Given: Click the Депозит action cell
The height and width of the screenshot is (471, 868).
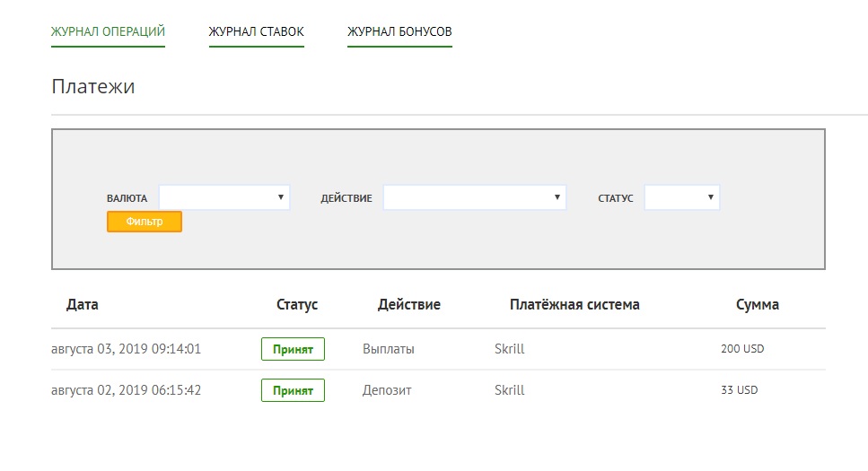Looking at the screenshot, I should (389, 390).
